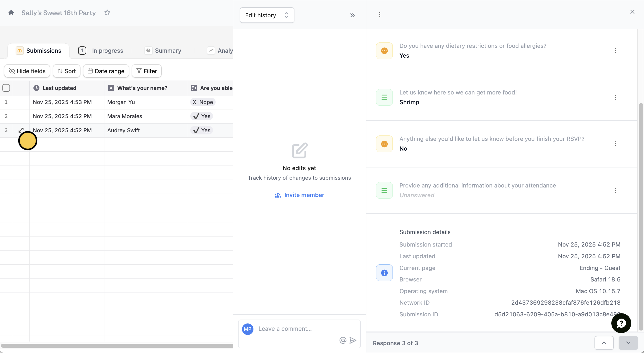Screen dimensions: 644x353
Task: Click the help chat bubble icon
Action: (621, 323)
